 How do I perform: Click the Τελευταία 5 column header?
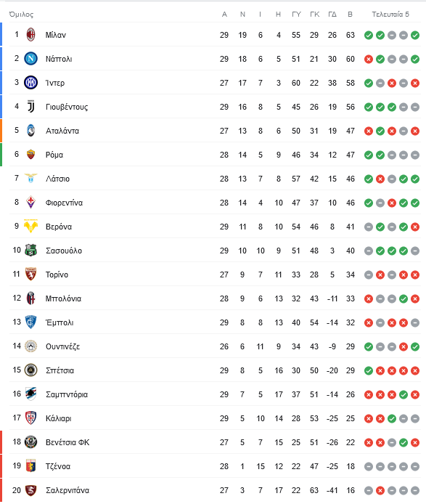pos(390,14)
